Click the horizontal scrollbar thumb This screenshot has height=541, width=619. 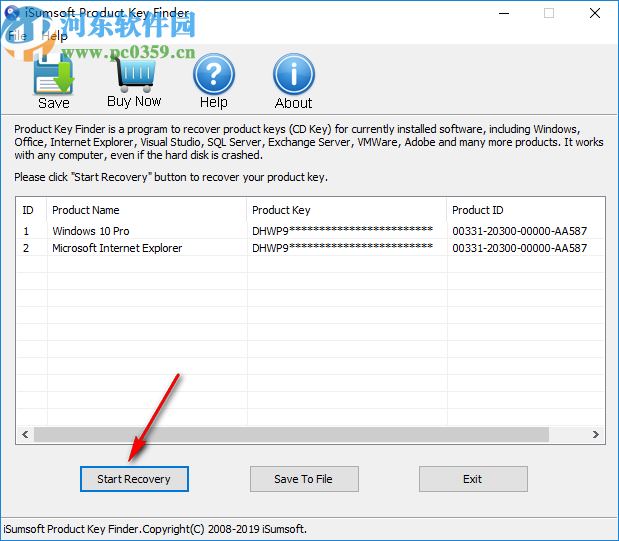point(291,434)
